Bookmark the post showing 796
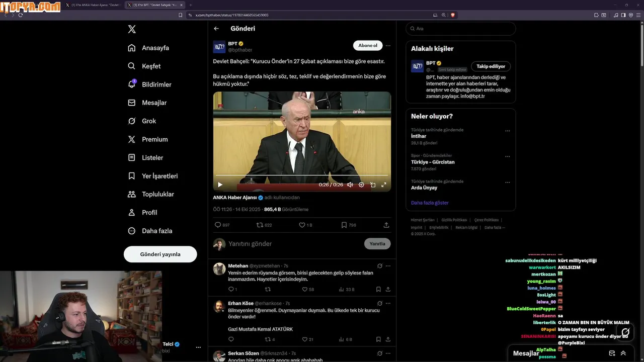Image resolution: width=644 pixels, height=362 pixels. tap(349, 225)
